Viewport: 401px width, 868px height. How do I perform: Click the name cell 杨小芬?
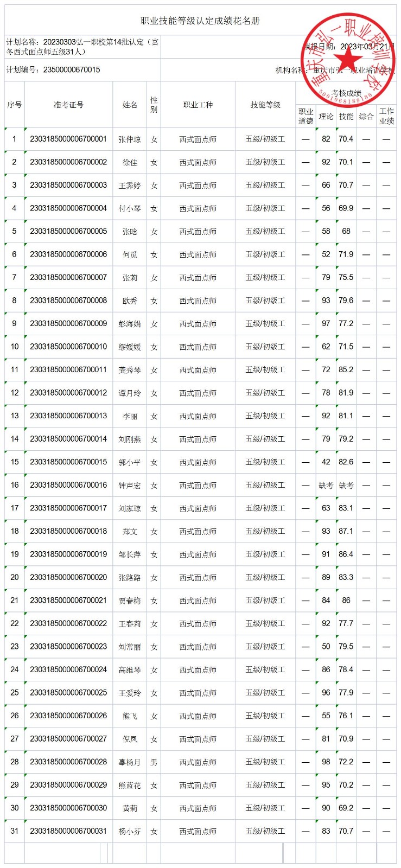pos(130,831)
